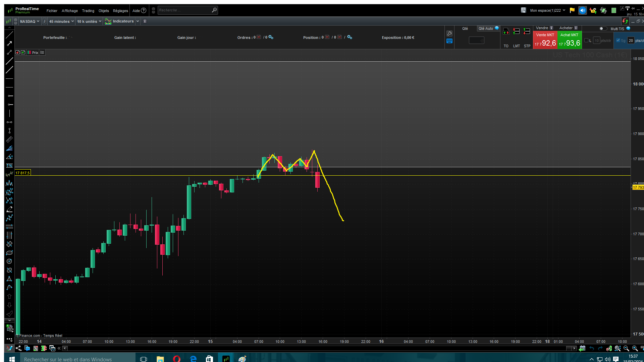Open the Affichage menu
644x362 pixels.
[x=69, y=11]
